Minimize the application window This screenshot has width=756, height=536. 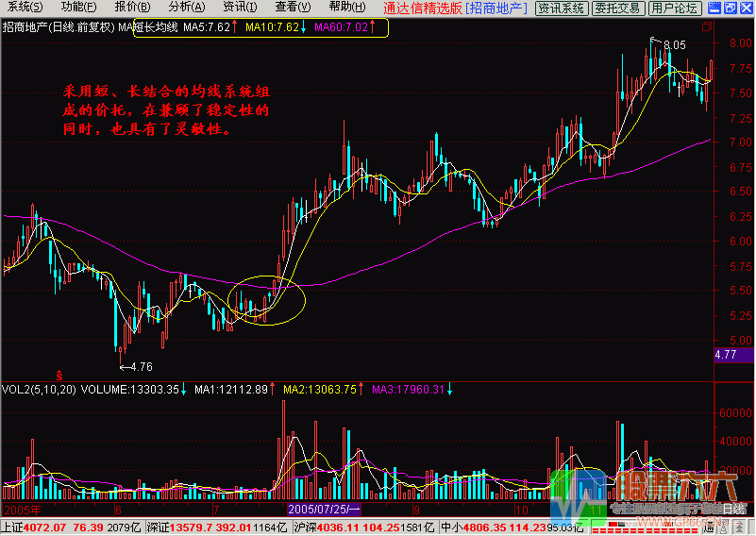click(x=713, y=8)
